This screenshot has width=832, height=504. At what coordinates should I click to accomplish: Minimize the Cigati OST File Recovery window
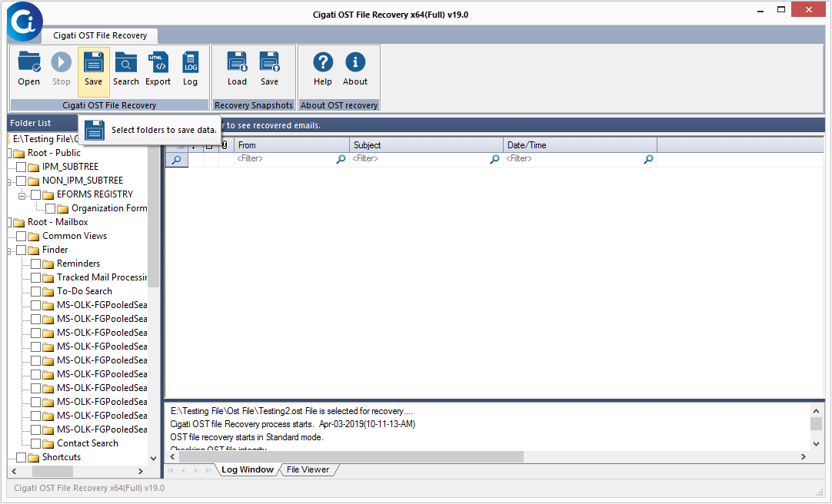[x=760, y=10]
